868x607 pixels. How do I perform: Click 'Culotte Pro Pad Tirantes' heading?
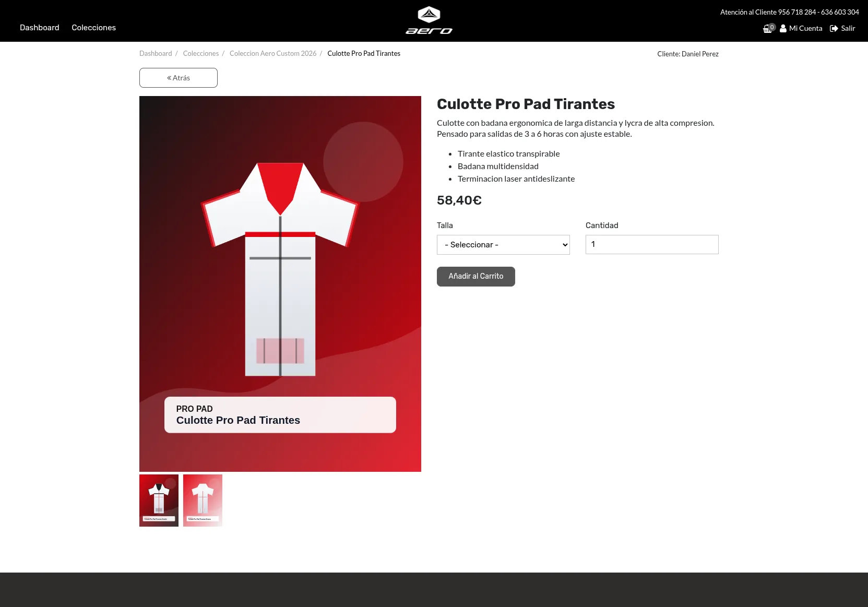click(526, 104)
